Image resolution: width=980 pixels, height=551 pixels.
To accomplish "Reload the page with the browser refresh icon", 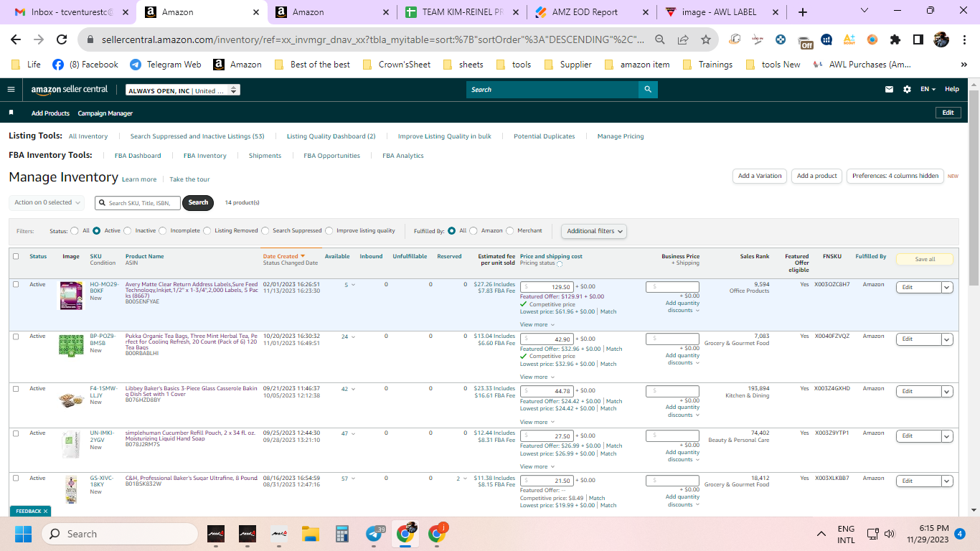I will [x=62, y=39].
